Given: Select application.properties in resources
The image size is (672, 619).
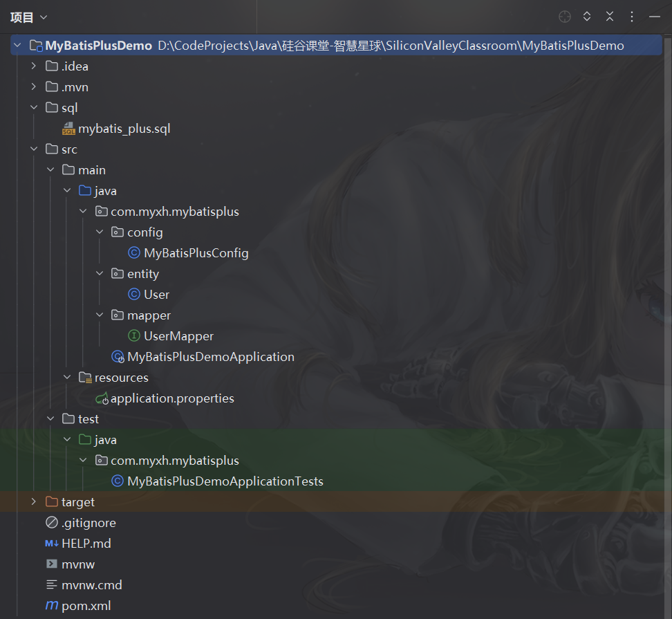Looking at the screenshot, I should [x=172, y=398].
